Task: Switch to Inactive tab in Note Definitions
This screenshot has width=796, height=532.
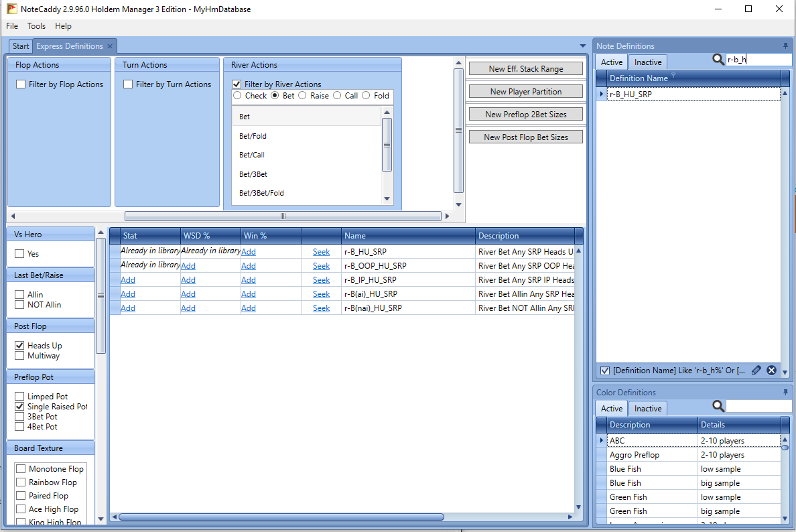Action: pyautogui.click(x=648, y=62)
